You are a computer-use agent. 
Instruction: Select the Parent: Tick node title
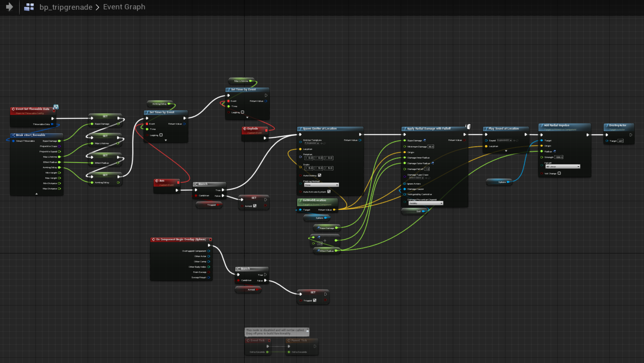click(x=299, y=341)
